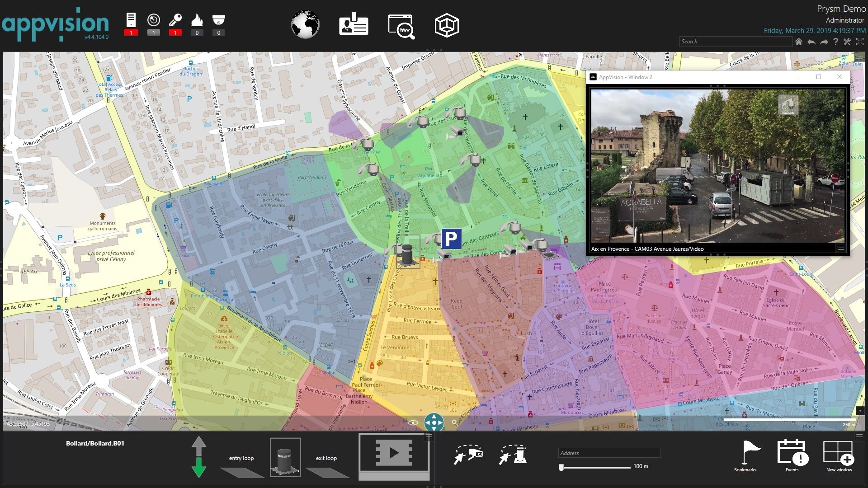
Task: Click the map pan navigation compass
Action: 434,423
